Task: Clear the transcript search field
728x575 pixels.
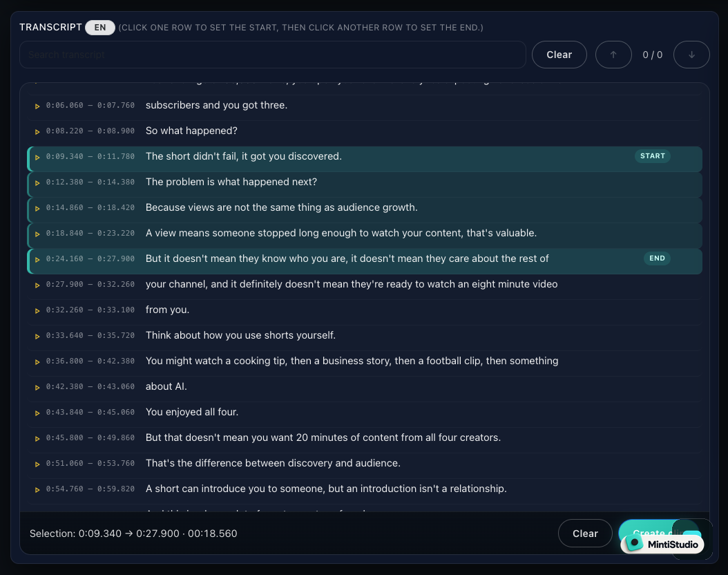Action: click(x=559, y=55)
